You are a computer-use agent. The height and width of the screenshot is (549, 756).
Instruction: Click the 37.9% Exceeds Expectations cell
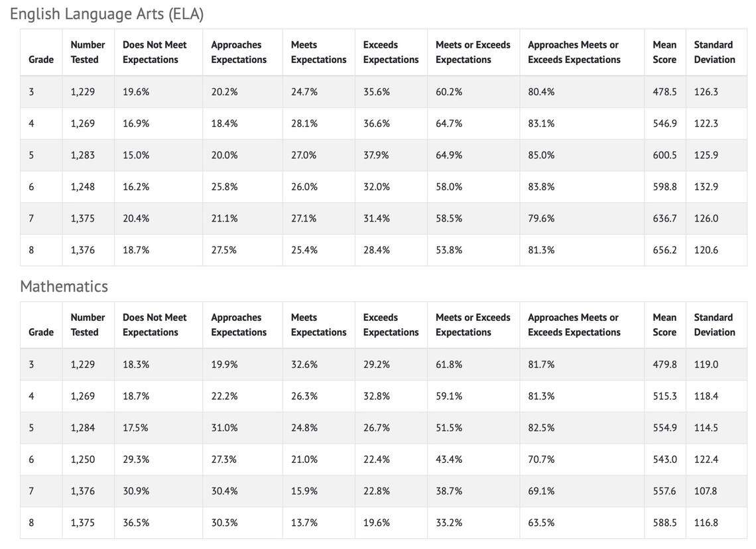[x=376, y=155]
